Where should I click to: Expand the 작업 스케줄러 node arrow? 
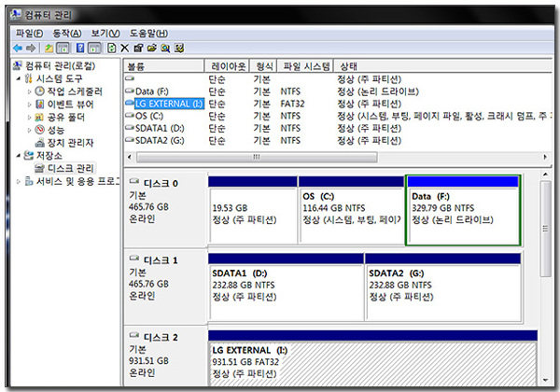[30, 91]
